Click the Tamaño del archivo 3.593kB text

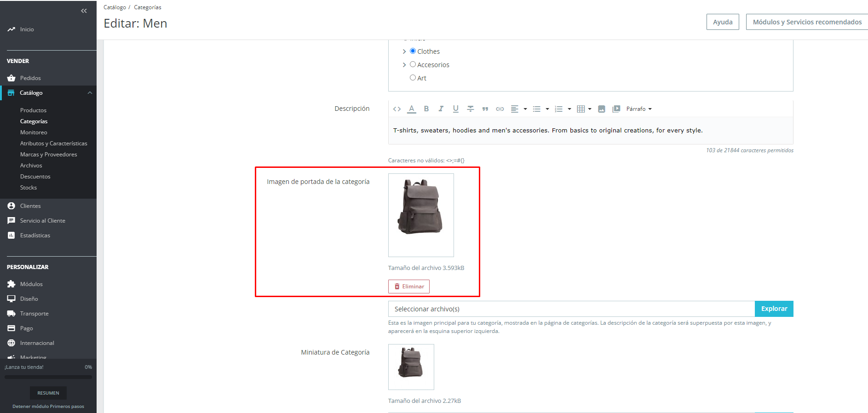pyautogui.click(x=426, y=268)
